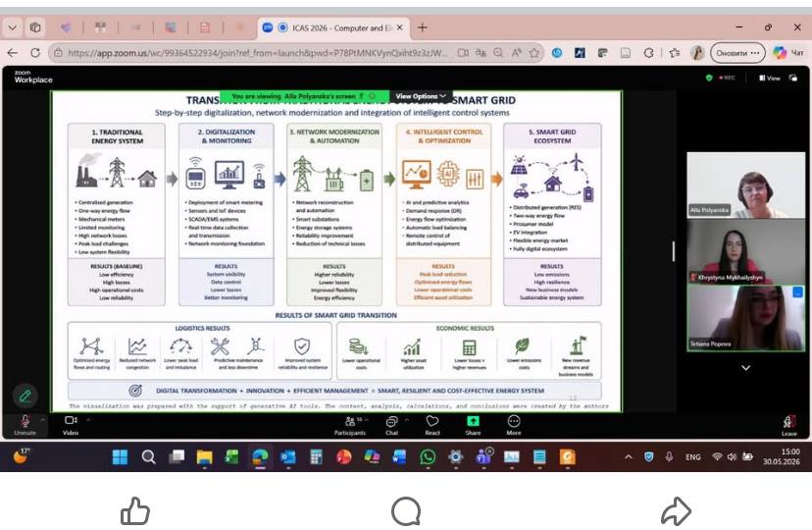Select the ICAS 2026 browser tab
Image resolution: width=812 pixels, height=530 pixels.
click(334, 28)
